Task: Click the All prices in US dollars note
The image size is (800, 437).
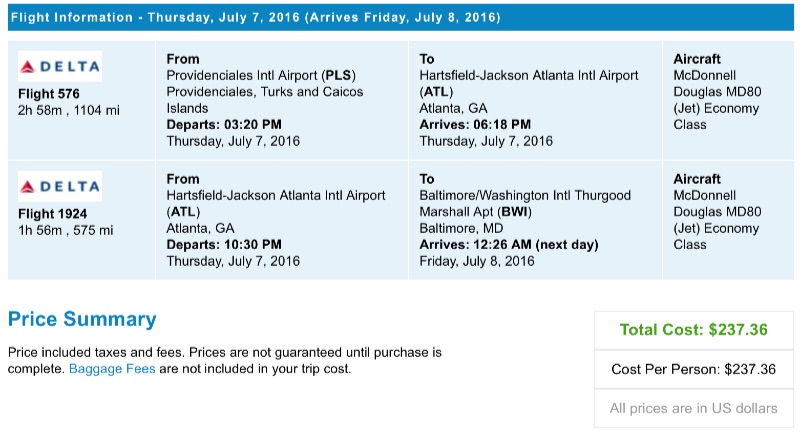Action: (693, 408)
